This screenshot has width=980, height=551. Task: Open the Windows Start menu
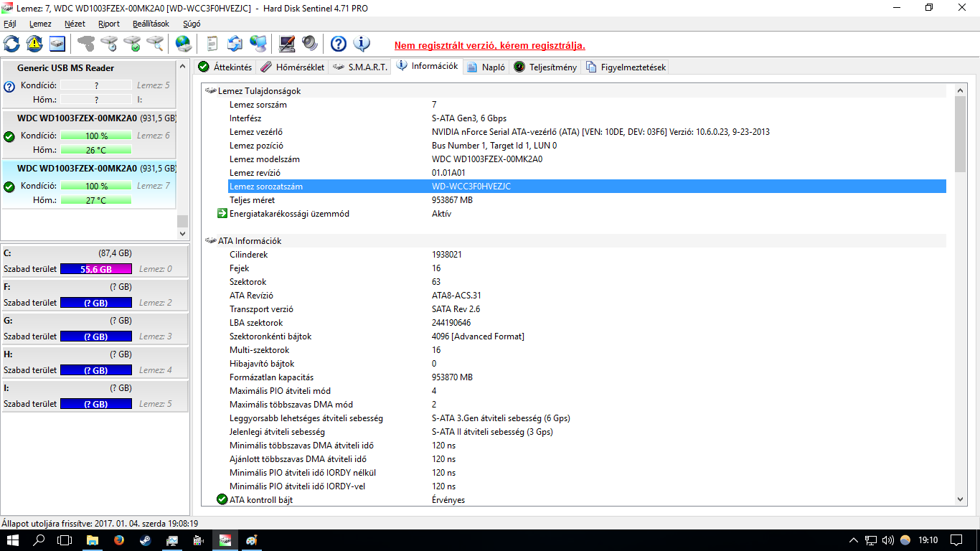coord(13,540)
